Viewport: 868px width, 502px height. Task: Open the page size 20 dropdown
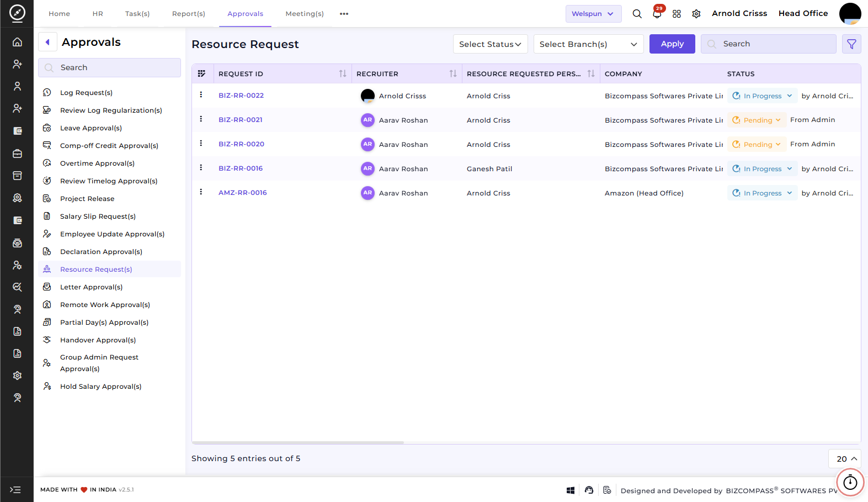844,459
